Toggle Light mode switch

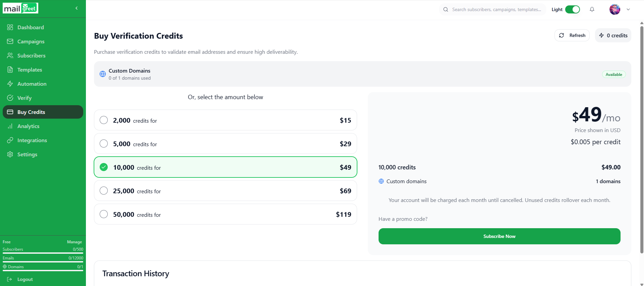[573, 9]
